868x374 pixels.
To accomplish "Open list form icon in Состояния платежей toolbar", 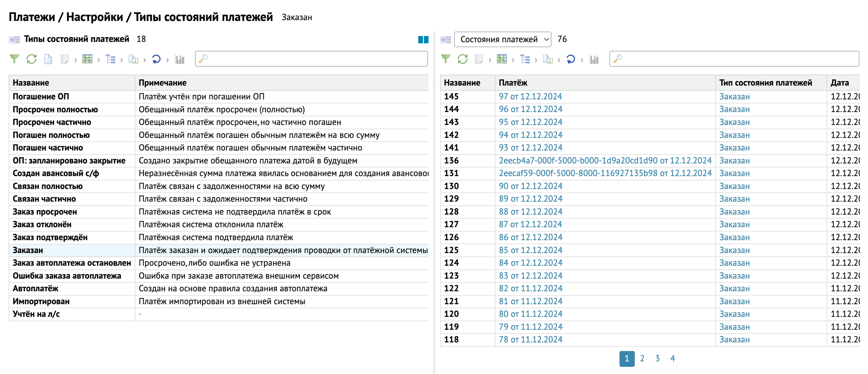I will coord(479,59).
